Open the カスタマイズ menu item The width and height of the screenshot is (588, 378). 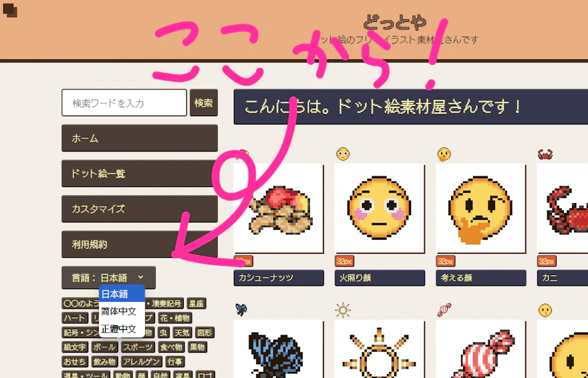pos(140,208)
